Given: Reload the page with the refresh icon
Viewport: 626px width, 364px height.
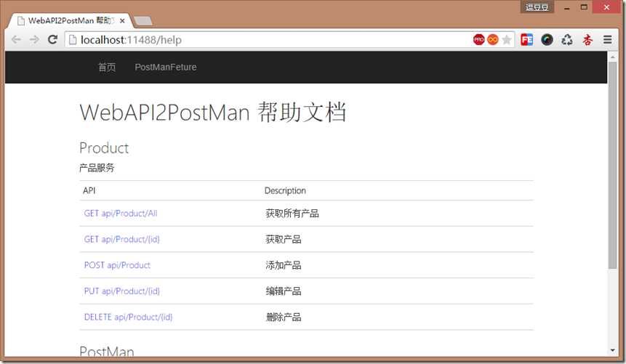Looking at the screenshot, I should click(52, 39).
